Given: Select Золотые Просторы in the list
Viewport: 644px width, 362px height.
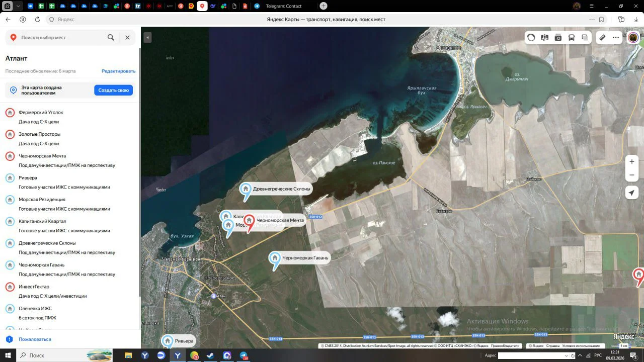Looking at the screenshot, I should point(70,139).
